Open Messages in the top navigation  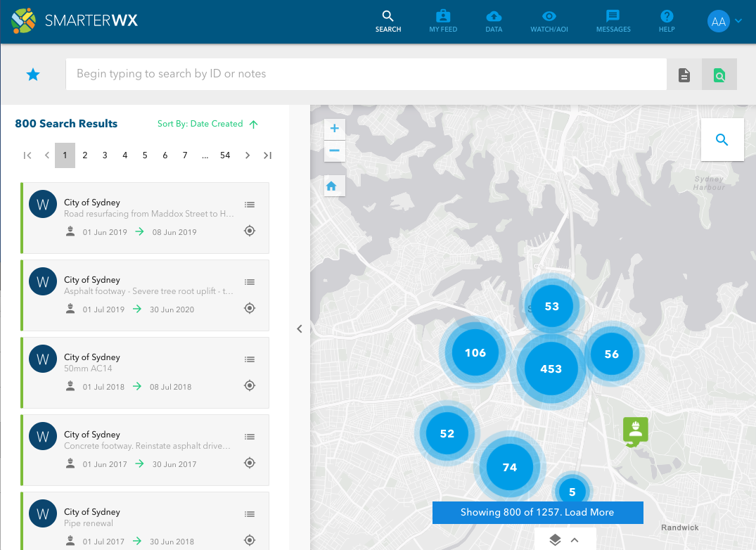pos(613,22)
